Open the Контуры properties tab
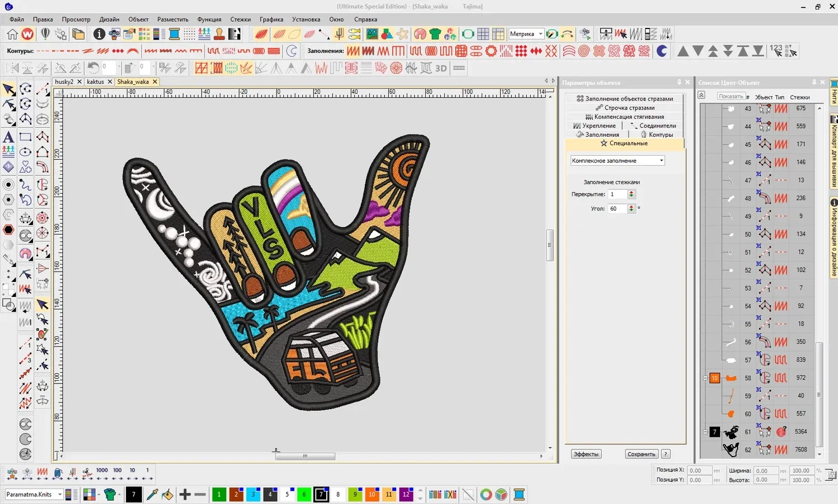838x504 pixels. coord(657,135)
